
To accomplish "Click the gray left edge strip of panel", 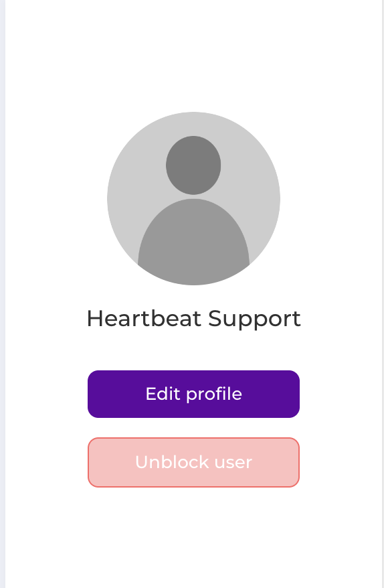I will coord(2,294).
